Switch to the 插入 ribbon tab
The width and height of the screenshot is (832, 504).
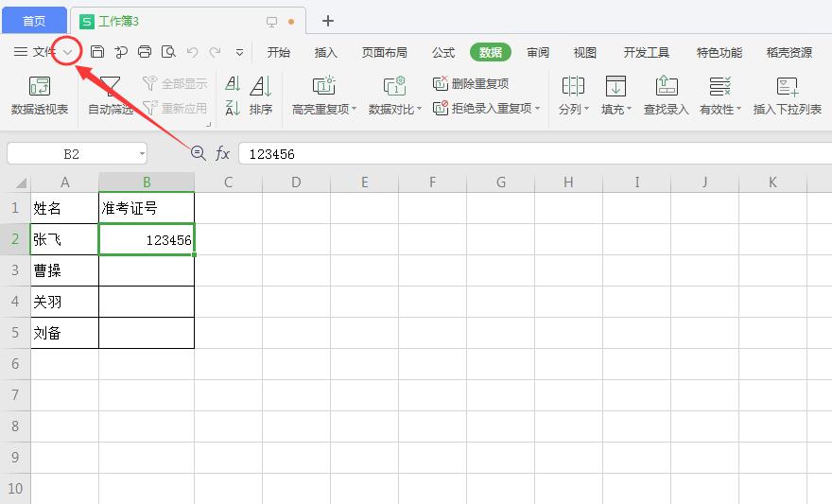click(325, 52)
